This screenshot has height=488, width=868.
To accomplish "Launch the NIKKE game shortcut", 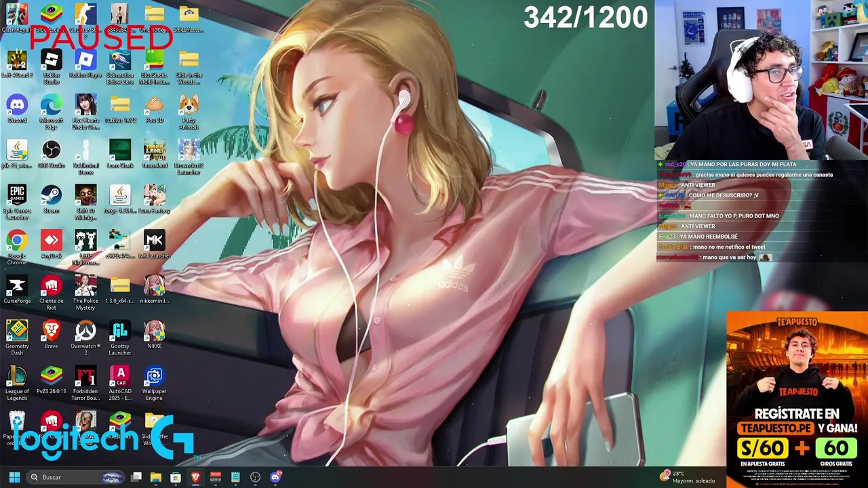I will tap(155, 335).
